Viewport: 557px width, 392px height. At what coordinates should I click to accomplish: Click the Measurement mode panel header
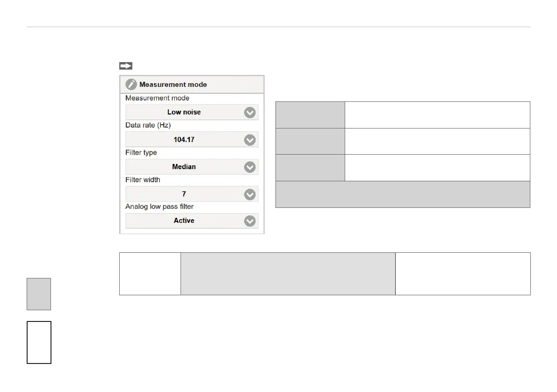point(192,85)
